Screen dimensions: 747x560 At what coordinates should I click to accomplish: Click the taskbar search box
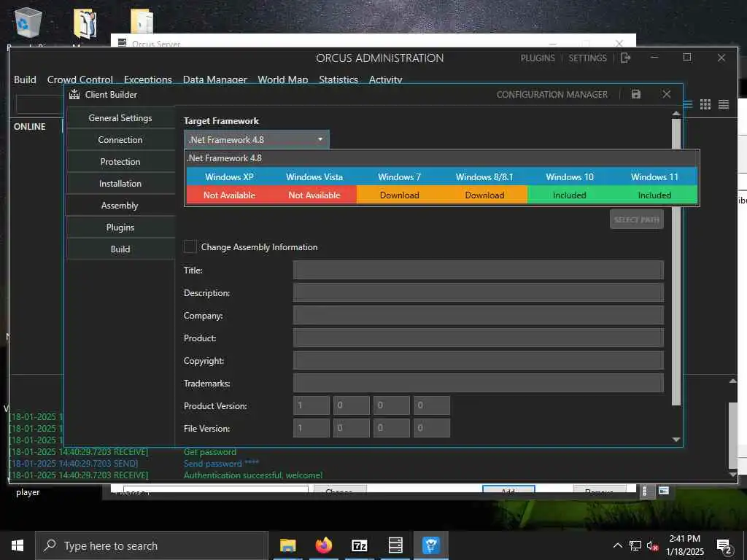151,545
